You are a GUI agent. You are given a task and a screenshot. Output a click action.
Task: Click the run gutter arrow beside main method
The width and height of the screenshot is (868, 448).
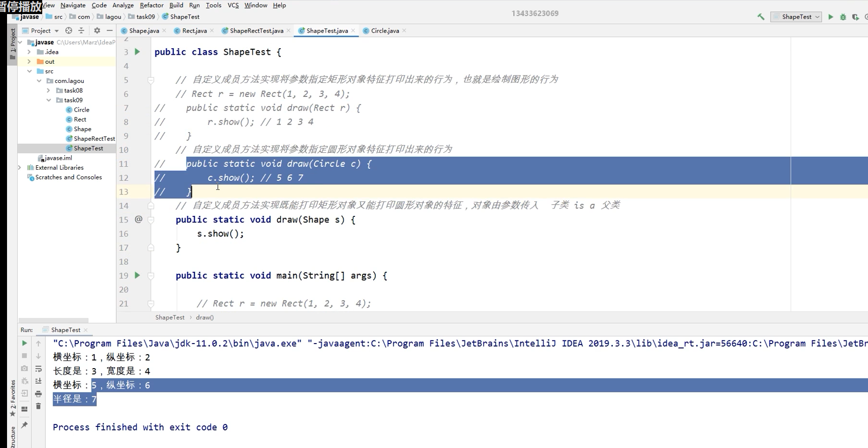coord(137,275)
